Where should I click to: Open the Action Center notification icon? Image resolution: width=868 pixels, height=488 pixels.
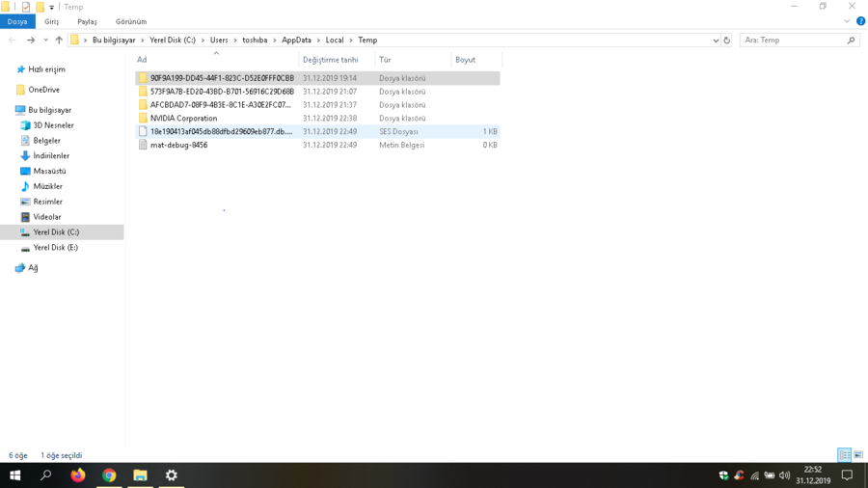(847, 475)
